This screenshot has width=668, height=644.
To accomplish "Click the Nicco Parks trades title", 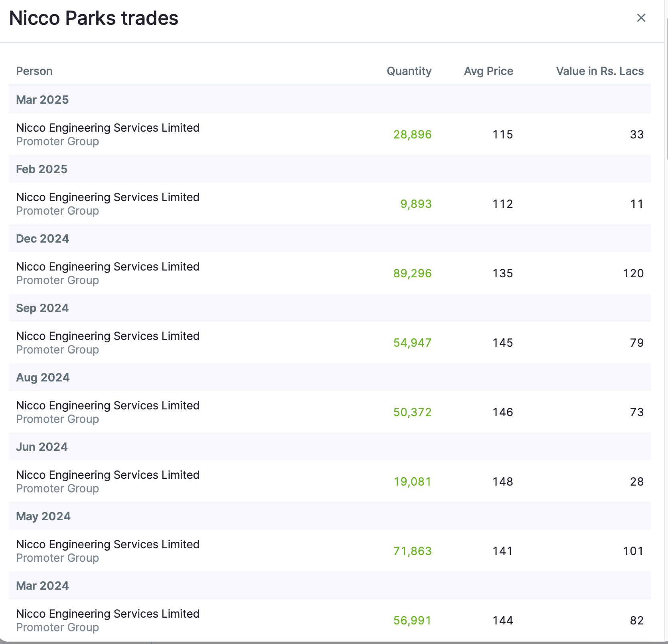I will click(x=94, y=18).
